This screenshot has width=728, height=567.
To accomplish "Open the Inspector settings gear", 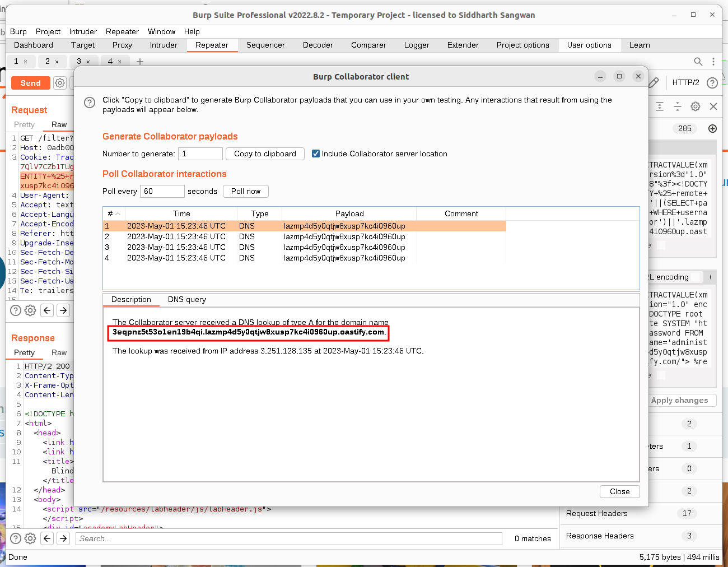I will coord(696,106).
